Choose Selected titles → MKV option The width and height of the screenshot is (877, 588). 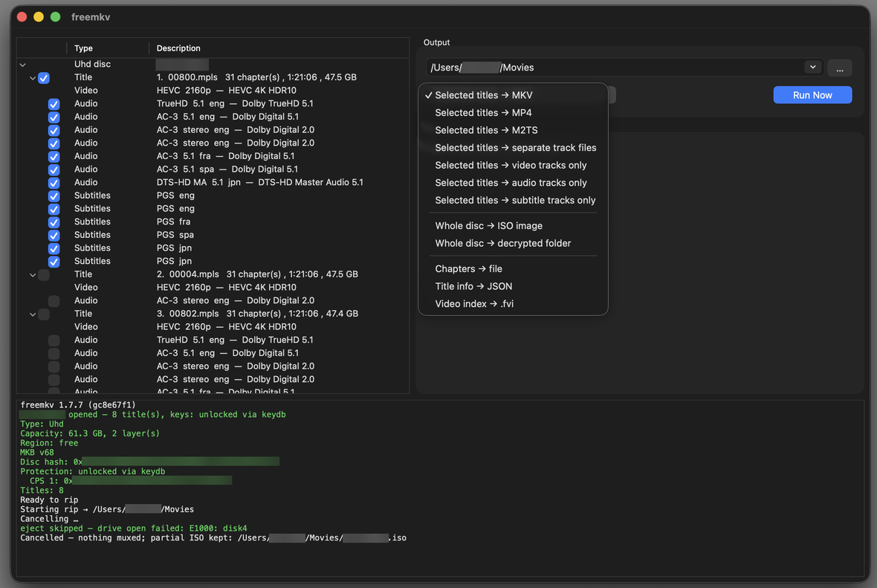tap(513, 95)
